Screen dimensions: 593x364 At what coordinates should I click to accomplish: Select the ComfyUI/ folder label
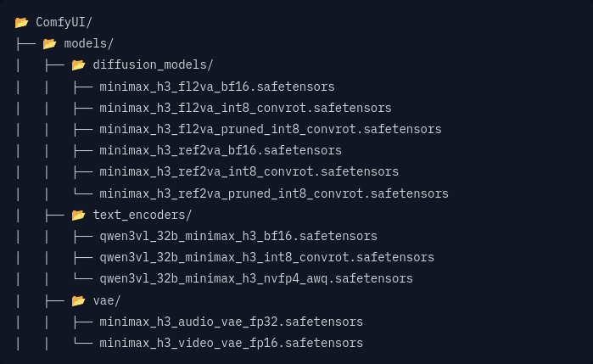tap(64, 23)
